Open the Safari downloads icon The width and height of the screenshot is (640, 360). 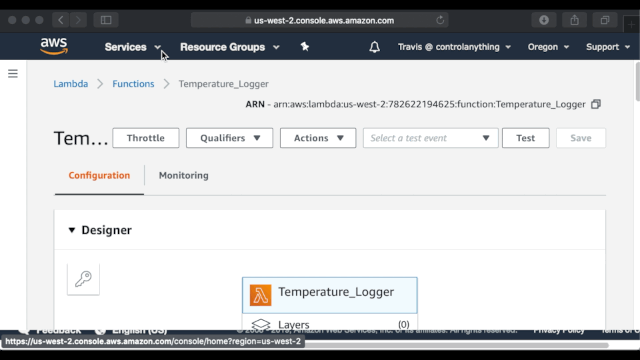pyautogui.click(x=544, y=20)
